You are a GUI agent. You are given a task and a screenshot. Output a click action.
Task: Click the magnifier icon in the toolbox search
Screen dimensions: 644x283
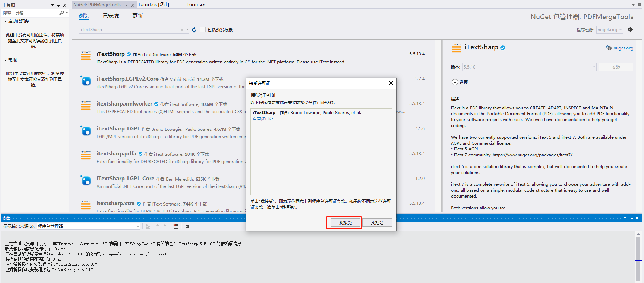click(x=62, y=13)
